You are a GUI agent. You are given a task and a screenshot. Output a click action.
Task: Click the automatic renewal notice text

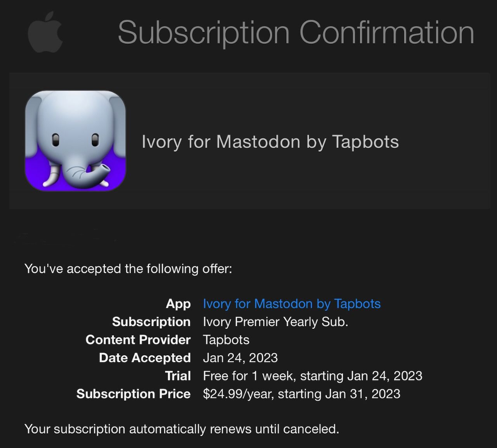click(x=182, y=429)
